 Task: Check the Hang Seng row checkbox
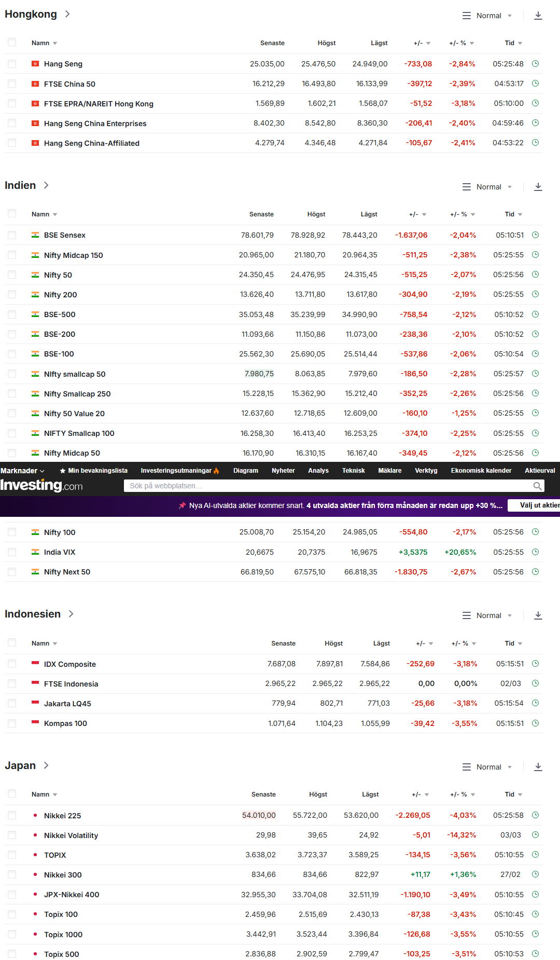12,64
